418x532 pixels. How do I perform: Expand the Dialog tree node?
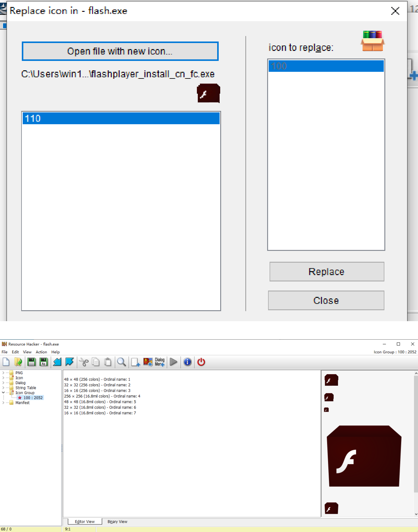click(x=3, y=383)
